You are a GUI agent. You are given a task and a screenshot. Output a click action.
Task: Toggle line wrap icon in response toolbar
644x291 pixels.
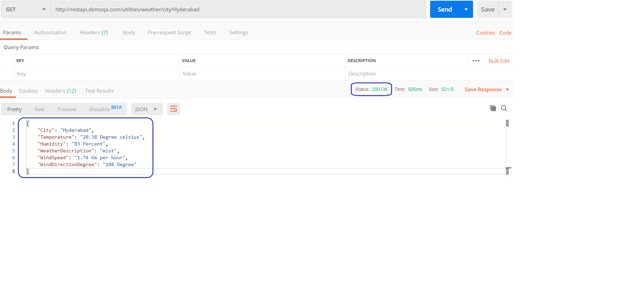pyautogui.click(x=174, y=109)
